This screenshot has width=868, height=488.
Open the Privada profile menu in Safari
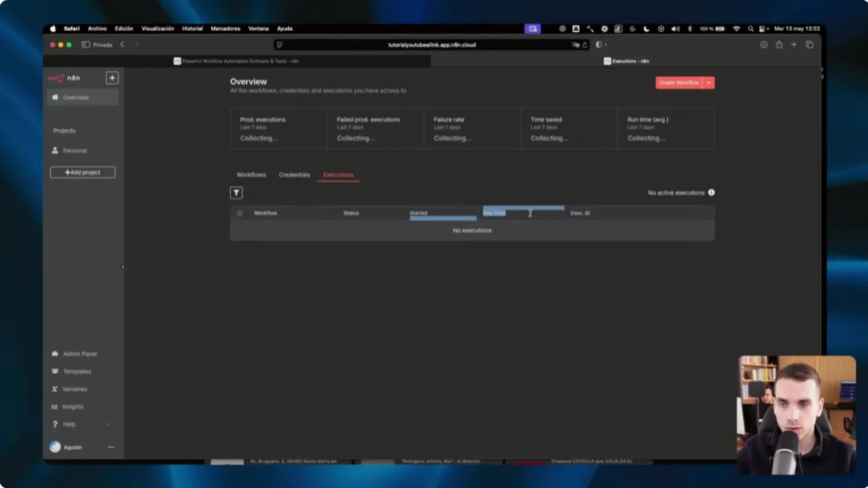pos(102,45)
